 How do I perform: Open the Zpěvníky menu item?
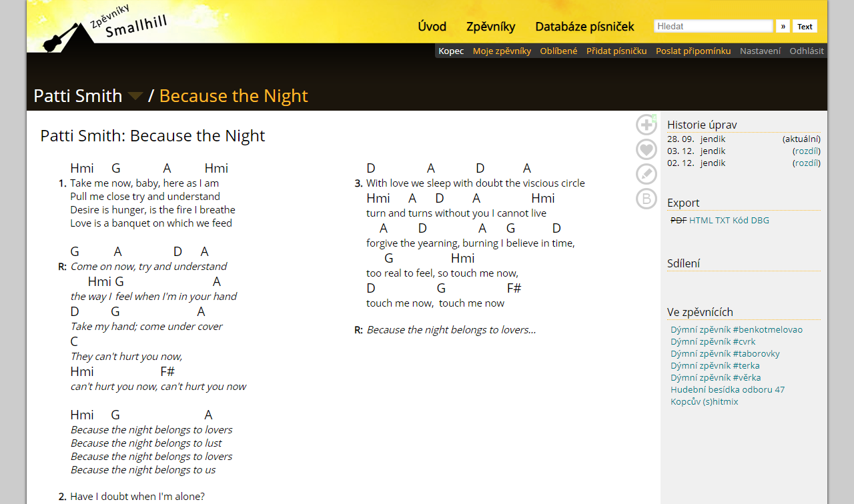click(490, 27)
